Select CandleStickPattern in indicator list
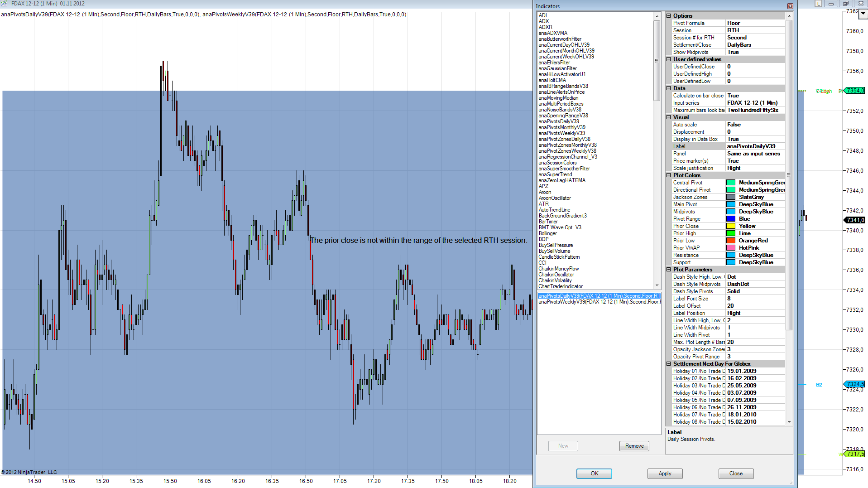The width and height of the screenshot is (868, 488). point(559,257)
